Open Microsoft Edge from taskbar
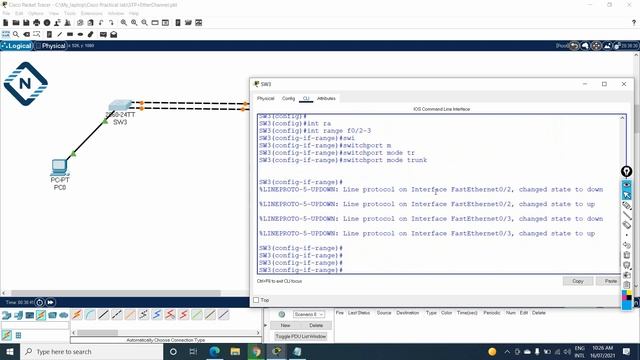640x360 pixels. click(215, 351)
